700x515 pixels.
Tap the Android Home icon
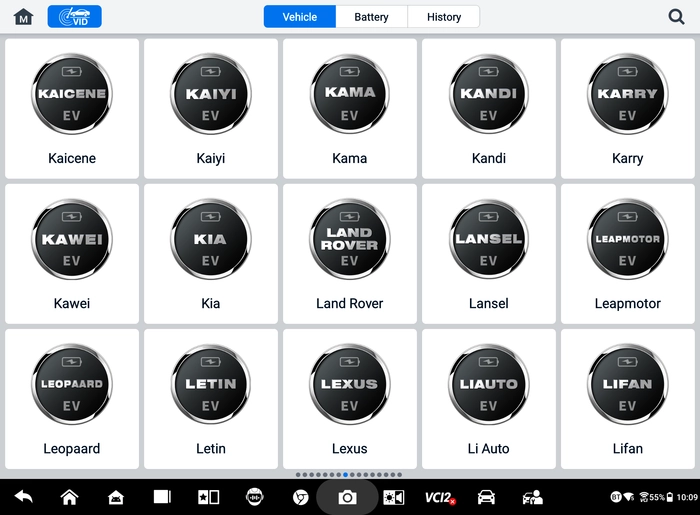point(70,497)
